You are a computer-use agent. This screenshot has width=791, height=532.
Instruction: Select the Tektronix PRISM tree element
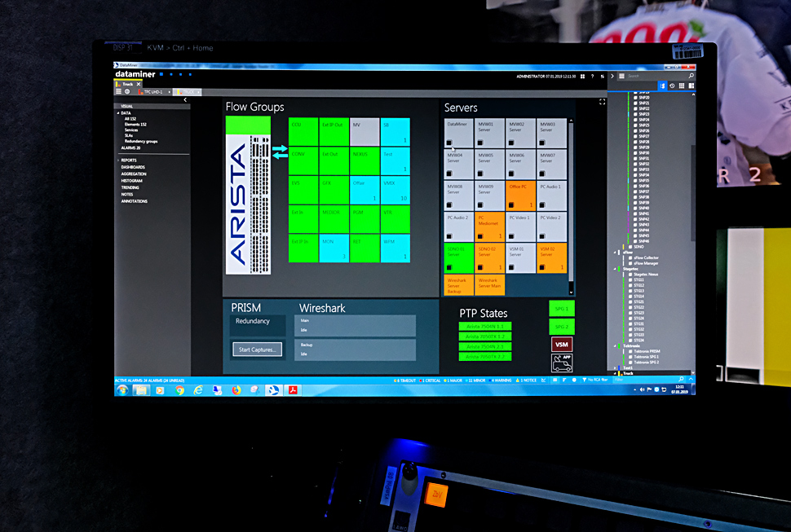pos(647,352)
